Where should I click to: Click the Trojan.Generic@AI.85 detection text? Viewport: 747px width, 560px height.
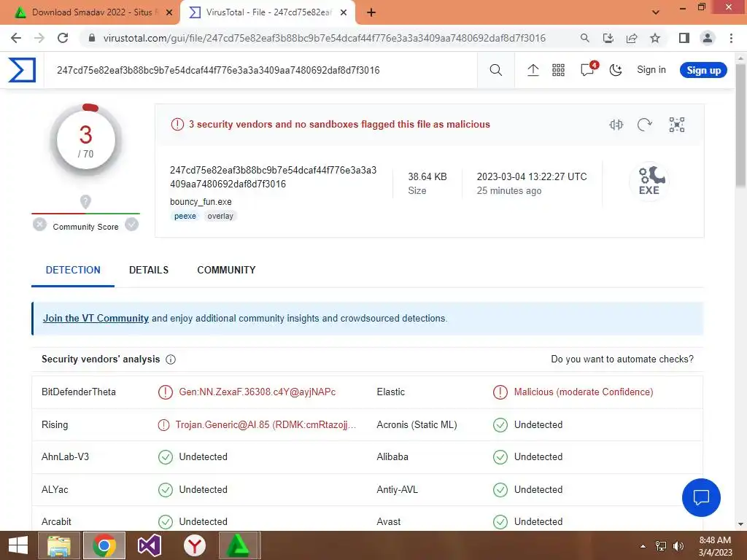pyautogui.click(x=266, y=425)
